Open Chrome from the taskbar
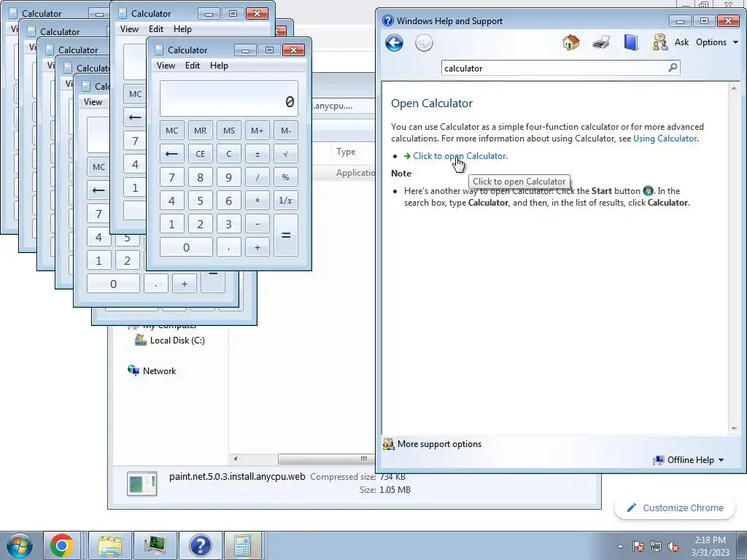747x560 pixels. point(61,545)
